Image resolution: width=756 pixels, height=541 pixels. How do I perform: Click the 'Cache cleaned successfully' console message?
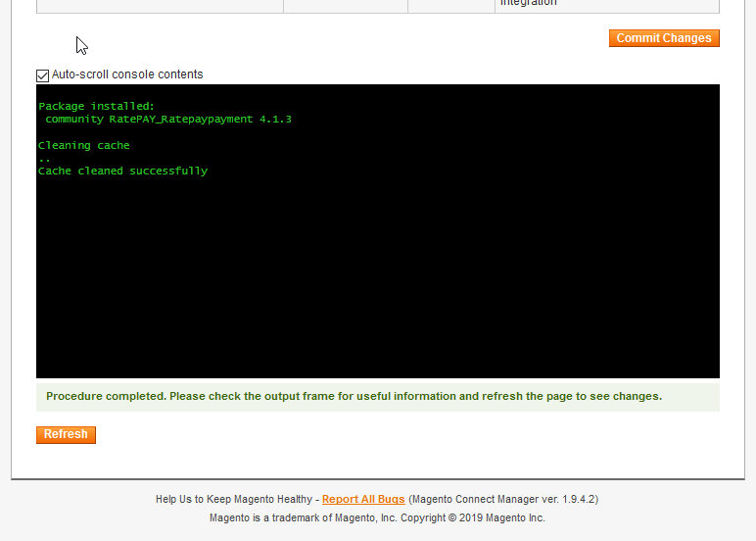pos(122,171)
